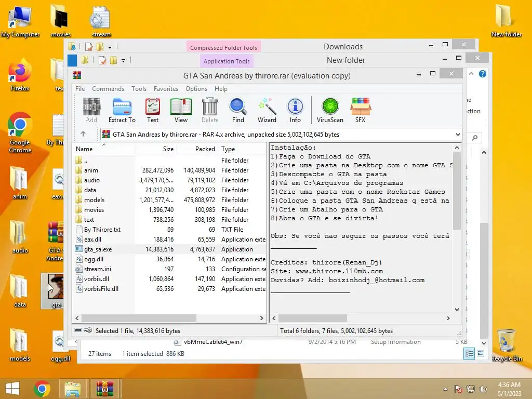This screenshot has width=532, height=399.
Task: Select the stream desktop file icon
Action: (x=101, y=22)
